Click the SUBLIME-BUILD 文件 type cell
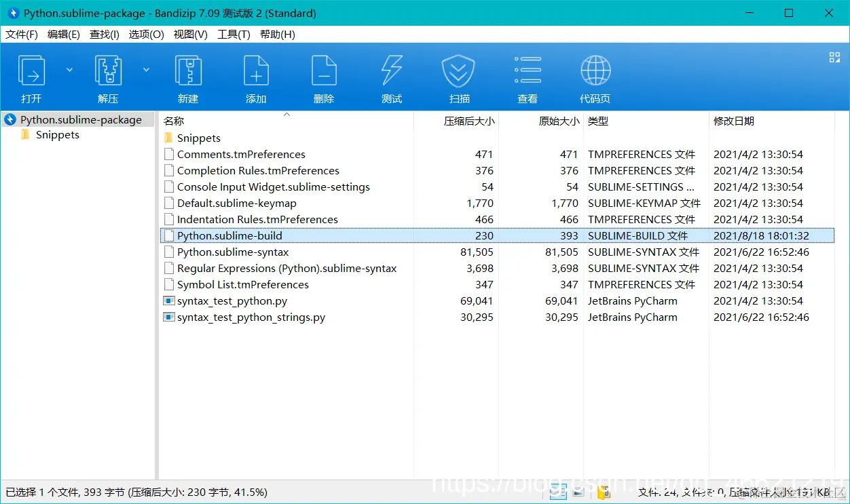The height and width of the screenshot is (504, 850). (x=637, y=235)
